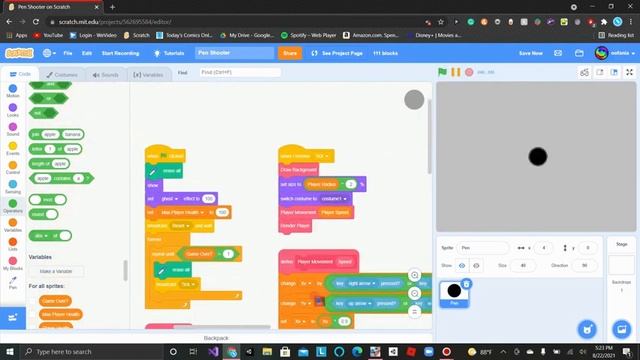Click the Choose a Backdrop button
This screenshot has width=640, height=360.
[622, 329]
